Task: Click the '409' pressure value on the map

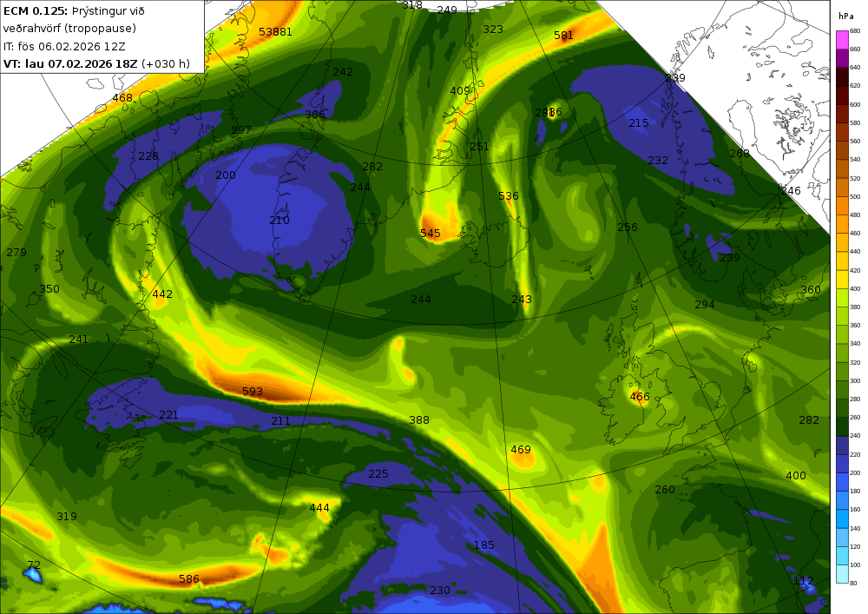Action: [x=460, y=91]
